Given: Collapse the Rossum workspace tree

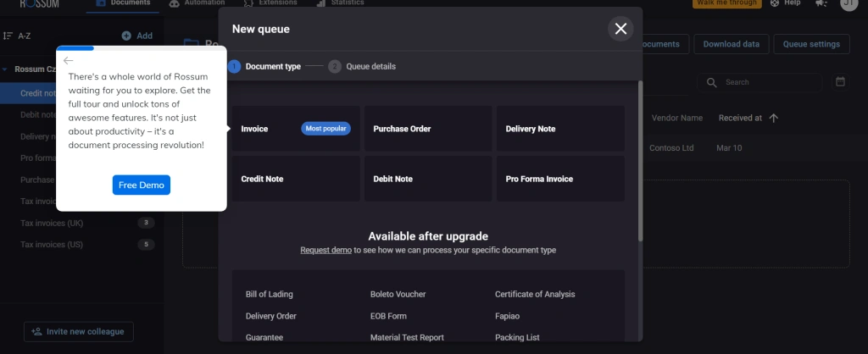Looking at the screenshot, I should point(4,69).
